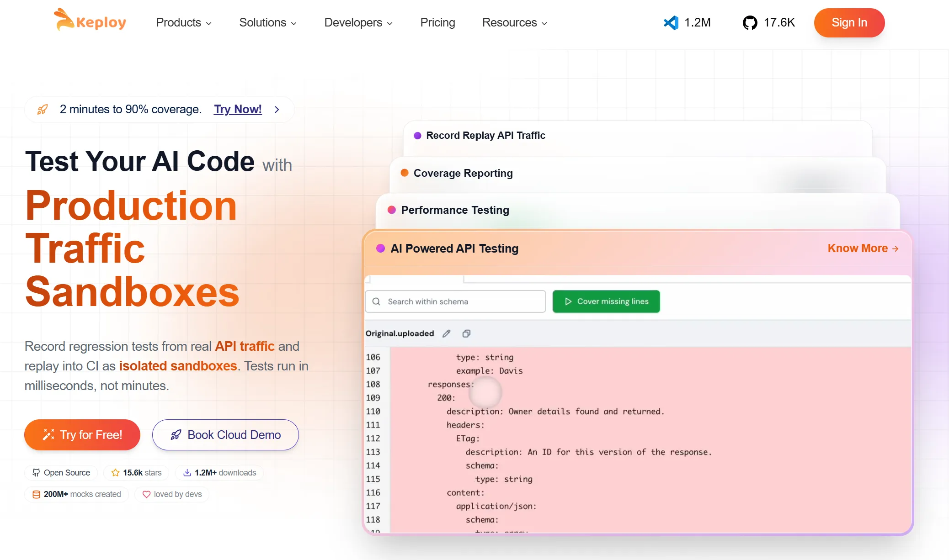
Task: Select the Coverage Reporting card
Action: pyautogui.click(x=638, y=175)
